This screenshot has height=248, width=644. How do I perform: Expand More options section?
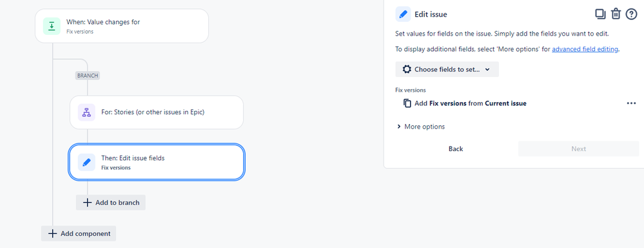420,127
